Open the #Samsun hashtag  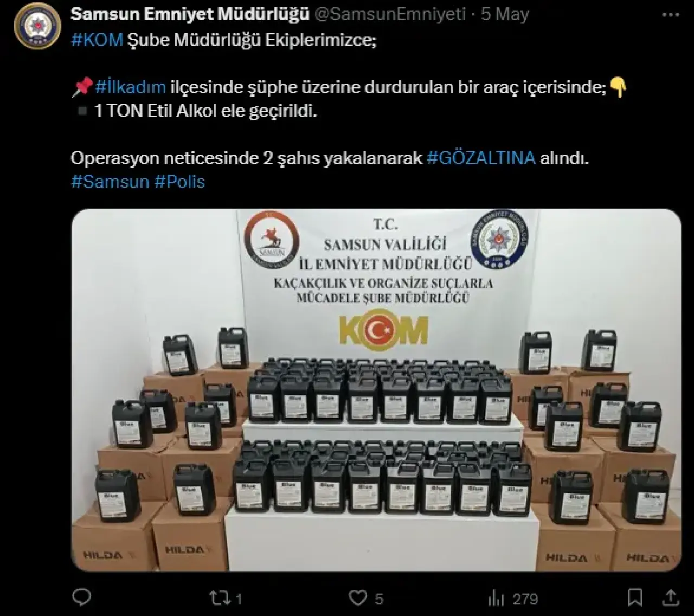[110, 181]
